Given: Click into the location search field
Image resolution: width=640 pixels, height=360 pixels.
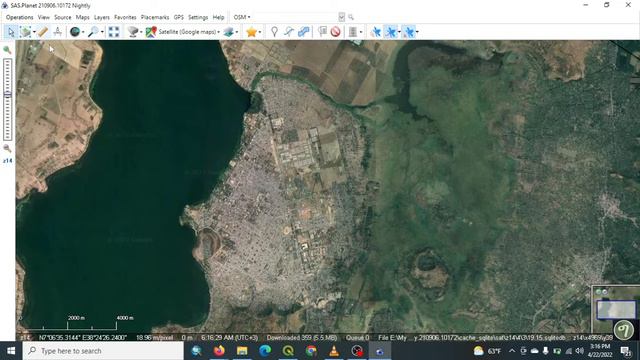Looking at the screenshot, I should tap(296, 17).
